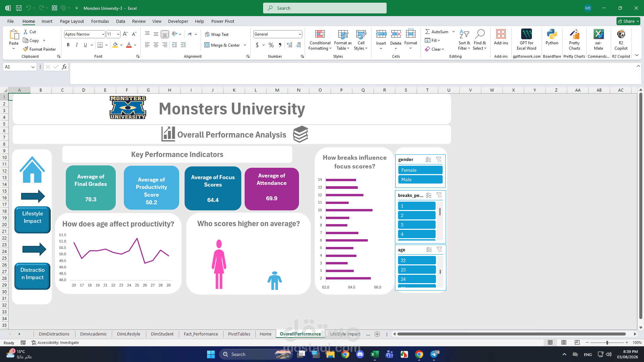
Task: Open the AutoSum dropdown arrow
Action: tap(453, 32)
